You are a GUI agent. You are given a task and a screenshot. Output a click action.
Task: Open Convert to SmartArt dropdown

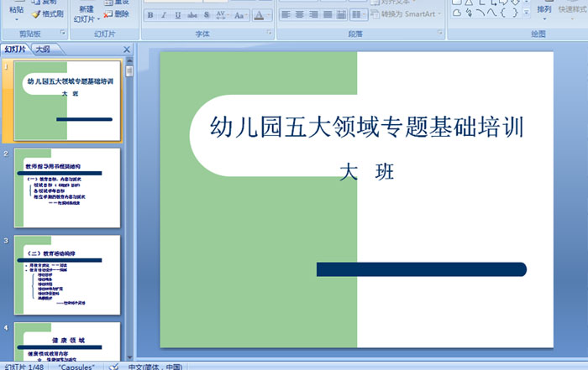pyautogui.click(x=407, y=14)
